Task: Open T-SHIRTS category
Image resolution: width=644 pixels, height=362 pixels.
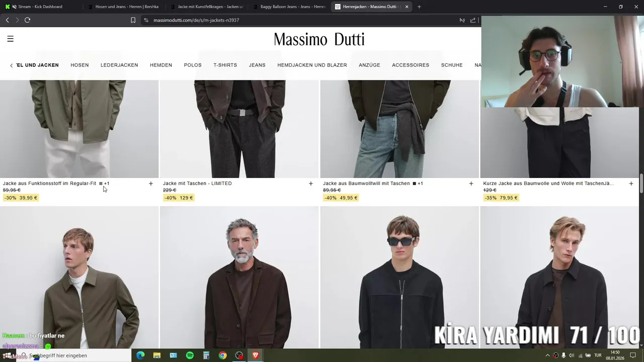Action: 225,65
